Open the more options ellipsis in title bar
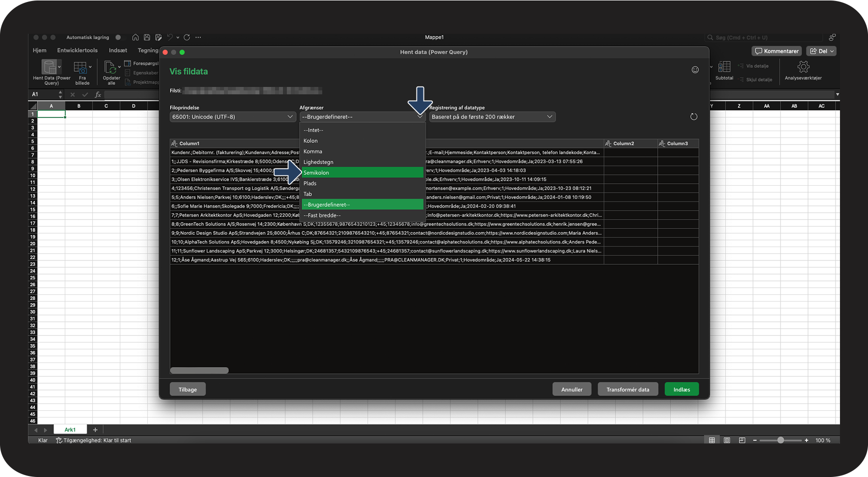Viewport: 868px width, 477px height. tap(198, 37)
